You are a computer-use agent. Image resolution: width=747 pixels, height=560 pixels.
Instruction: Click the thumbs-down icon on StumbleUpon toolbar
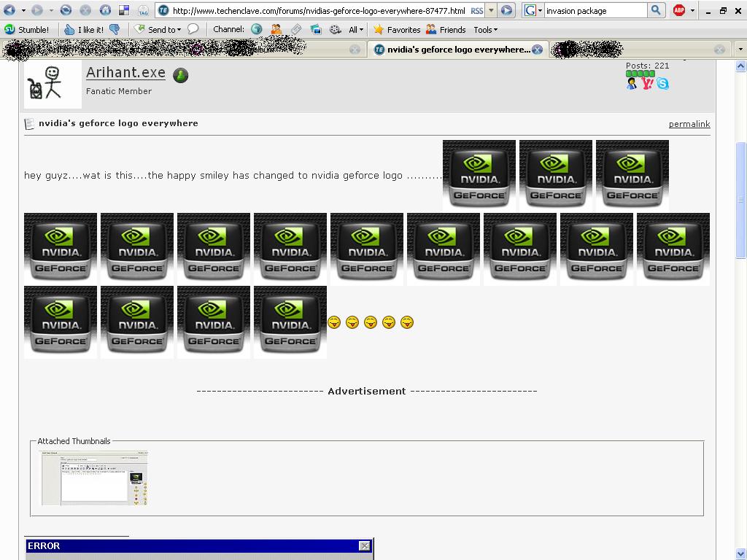point(115,29)
